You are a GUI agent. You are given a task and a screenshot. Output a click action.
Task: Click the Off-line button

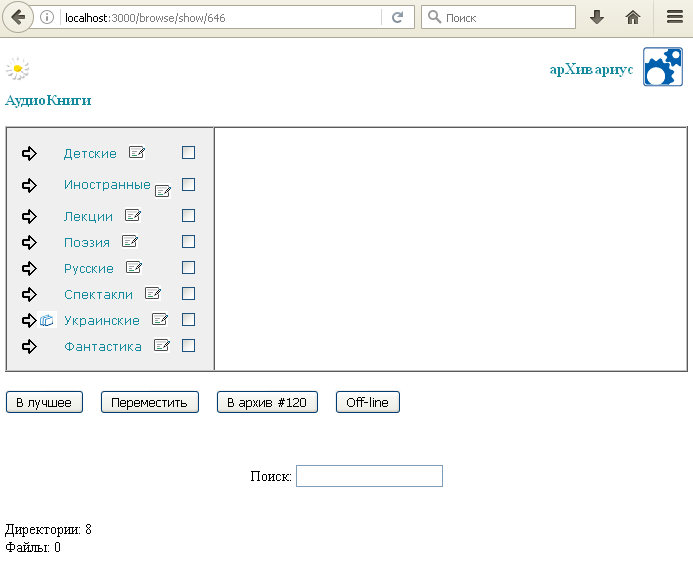point(367,402)
